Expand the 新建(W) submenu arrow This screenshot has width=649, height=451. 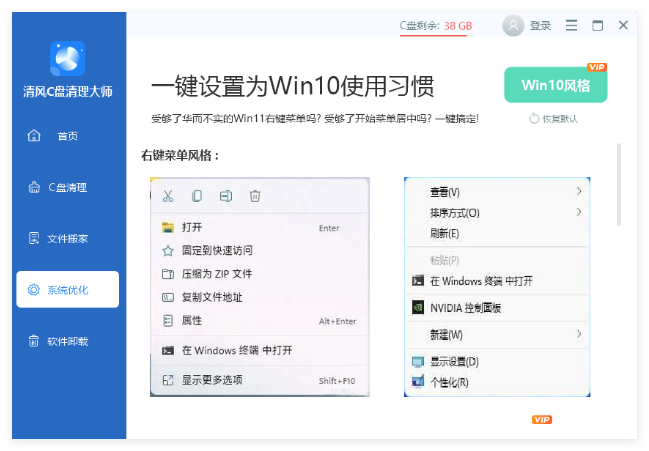579,333
